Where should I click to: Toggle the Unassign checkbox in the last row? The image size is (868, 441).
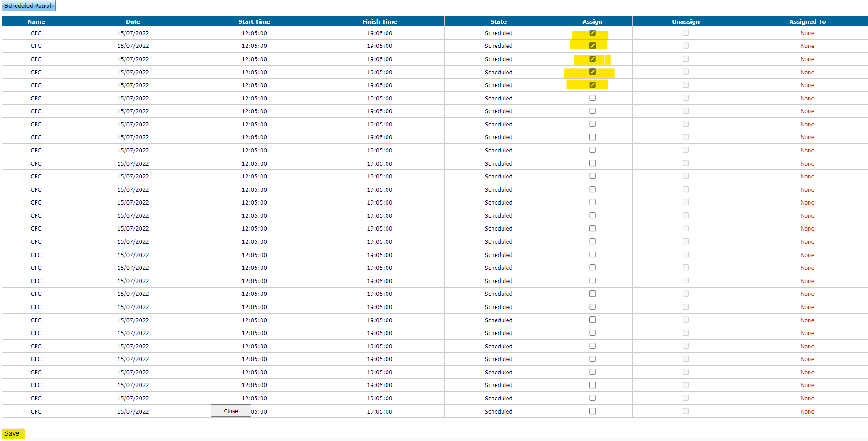click(x=685, y=411)
